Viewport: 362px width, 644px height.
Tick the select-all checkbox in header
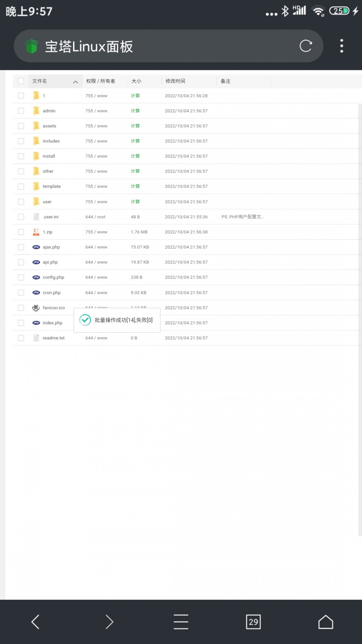[x=21, y=81]
